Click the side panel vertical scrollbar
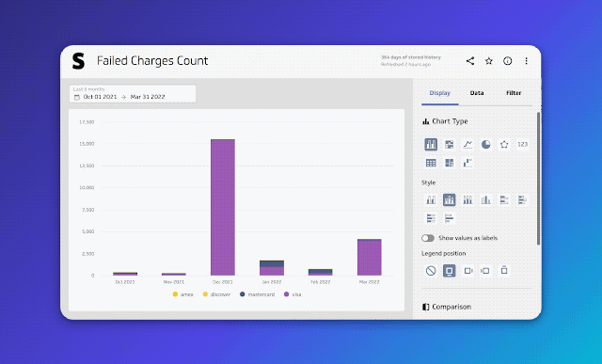602x364 pixels. tap(538, 179)
